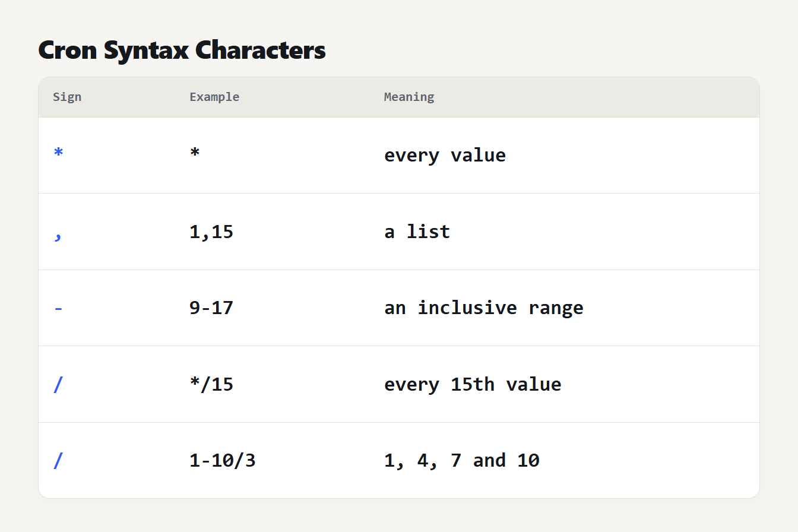Select the "1-10/3" example cell
The width and height of the screenshot is (798, 532).
tap(223, 460)
